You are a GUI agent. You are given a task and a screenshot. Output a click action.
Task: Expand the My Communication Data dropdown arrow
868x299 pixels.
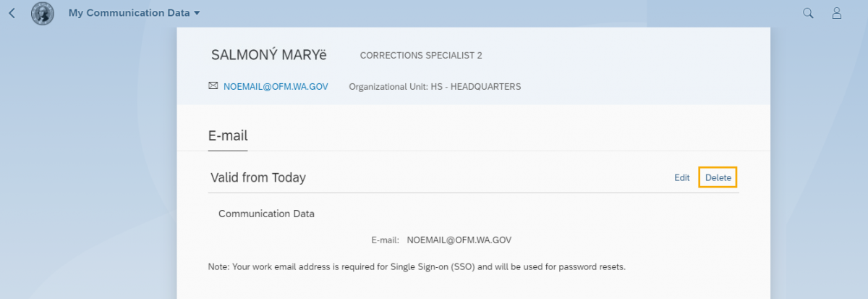tap(197, 14)
